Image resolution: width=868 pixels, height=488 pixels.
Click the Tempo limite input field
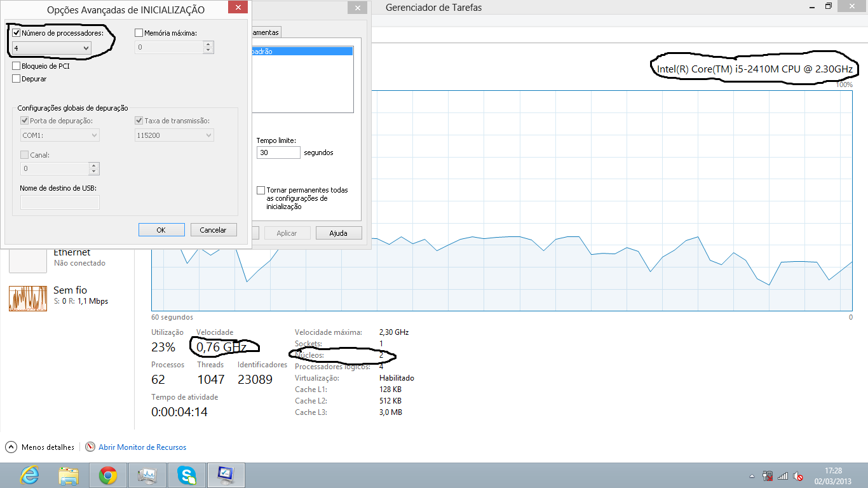click(278, 152)
